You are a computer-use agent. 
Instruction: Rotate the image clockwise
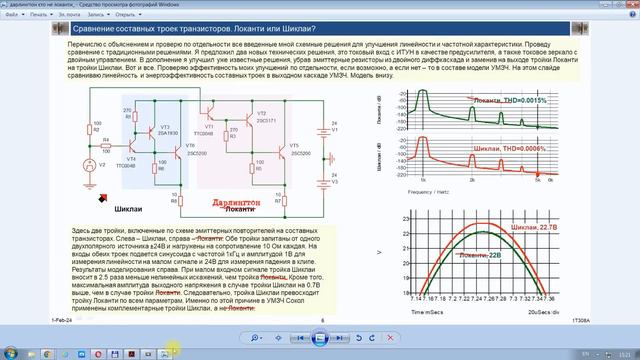point(372,338)
